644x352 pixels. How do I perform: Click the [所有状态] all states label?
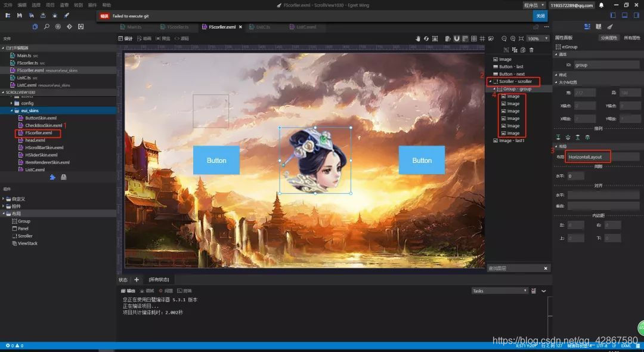[159, 280]
